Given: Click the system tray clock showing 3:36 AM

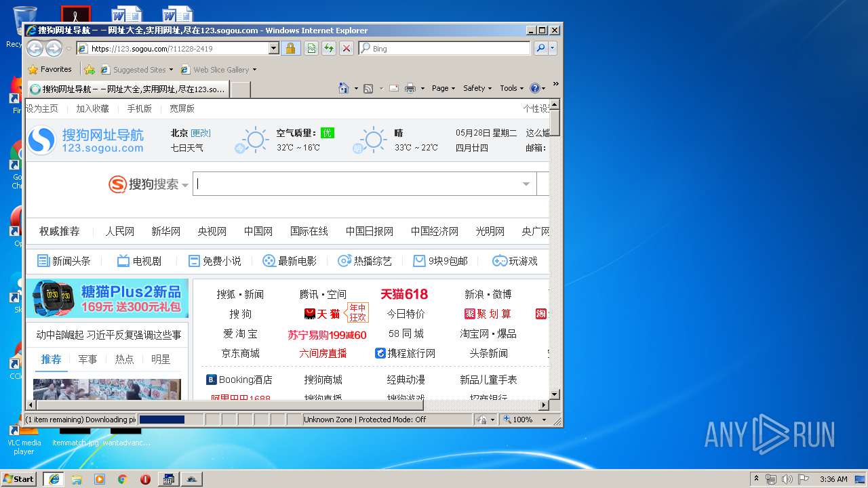Looking at the screenshot, I should pyautogui.click(x=833, y=479).
